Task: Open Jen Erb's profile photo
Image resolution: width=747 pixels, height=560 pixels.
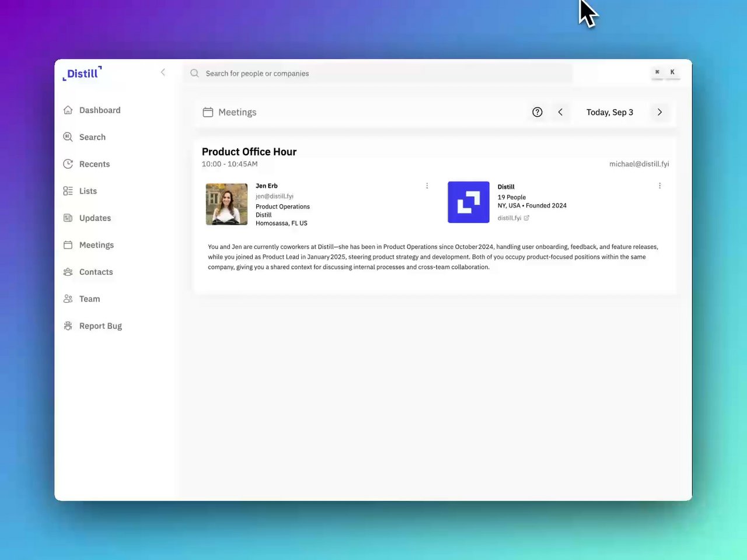Action: [226, 204]
